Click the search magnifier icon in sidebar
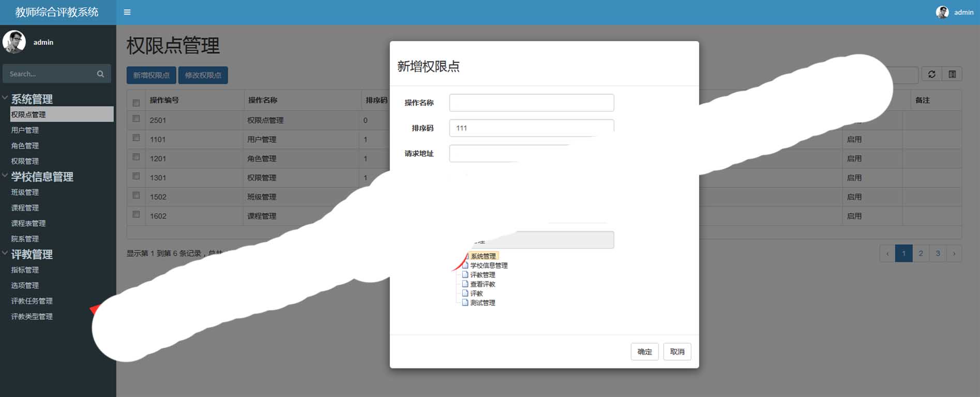The height and width of the screenshot is (397, 980). pyautogui.click(x=100, y=74)
